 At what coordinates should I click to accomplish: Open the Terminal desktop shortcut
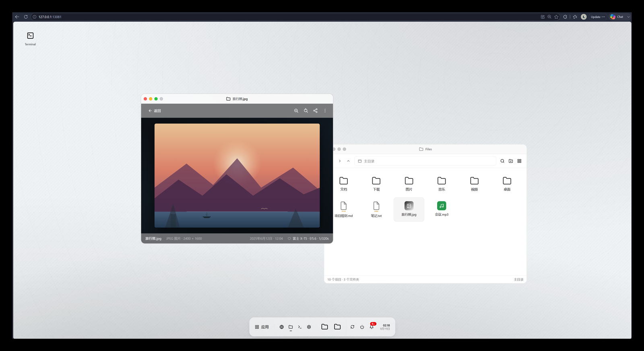tap(30, 39)
